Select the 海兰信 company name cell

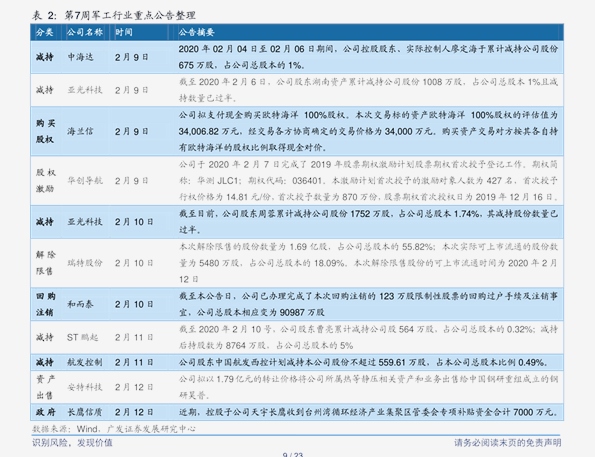click(80, 131)
